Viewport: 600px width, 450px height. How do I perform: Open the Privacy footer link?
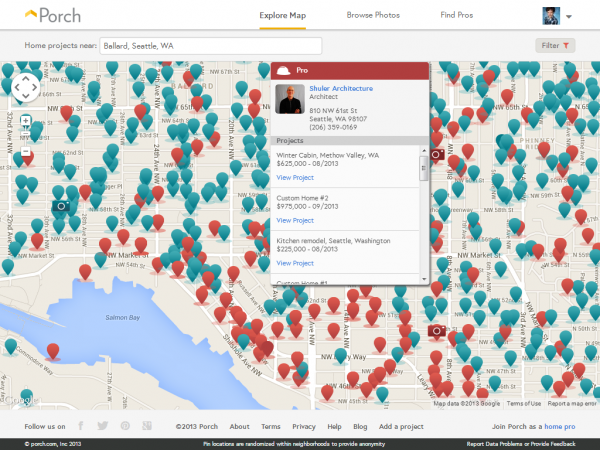pyautogui.click(x=304, y=426)
